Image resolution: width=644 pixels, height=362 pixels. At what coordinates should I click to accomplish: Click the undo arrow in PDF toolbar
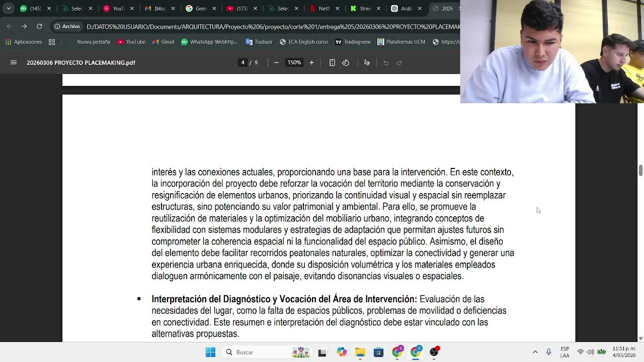[386, 63]
